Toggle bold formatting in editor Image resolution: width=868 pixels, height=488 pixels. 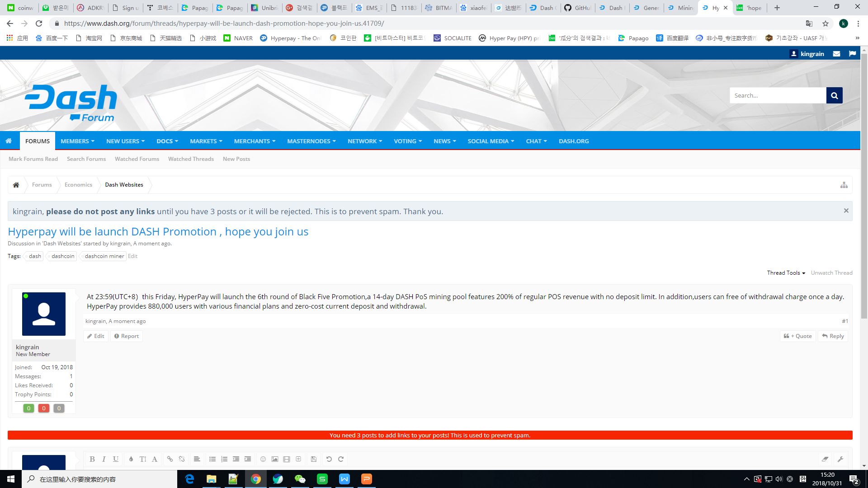(92, 459)
